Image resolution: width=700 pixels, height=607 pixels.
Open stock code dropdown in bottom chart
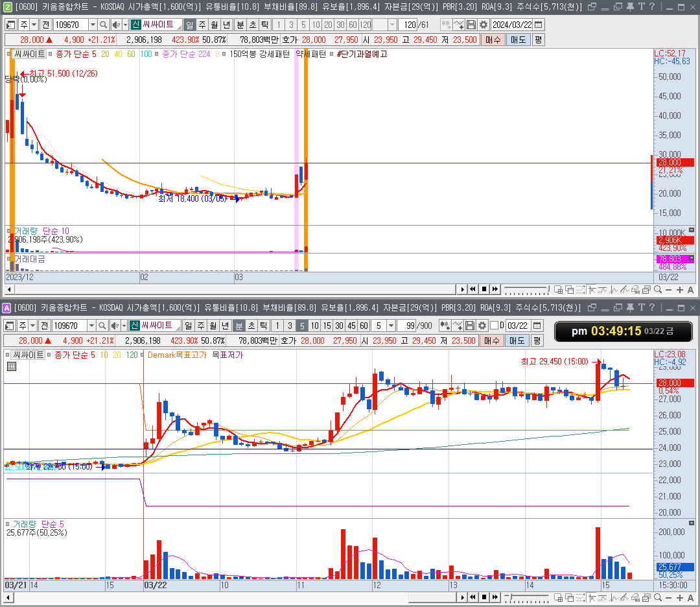coord(91,326)
